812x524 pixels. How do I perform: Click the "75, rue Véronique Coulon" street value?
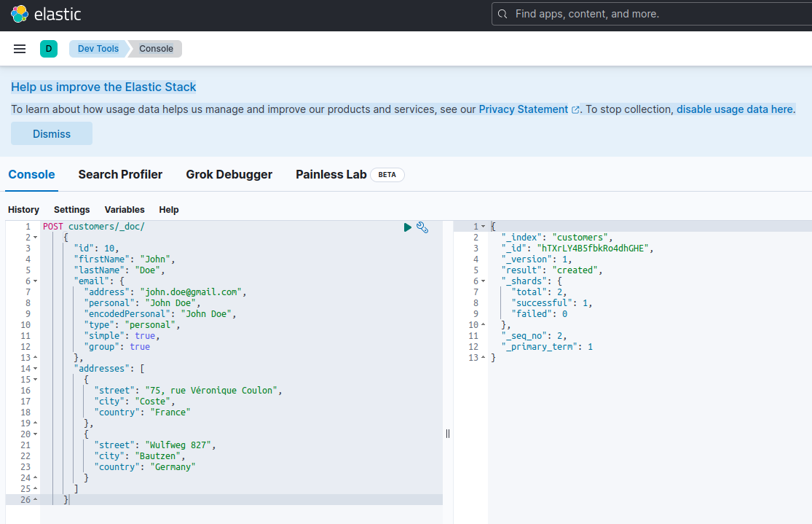tap(211, 391)
